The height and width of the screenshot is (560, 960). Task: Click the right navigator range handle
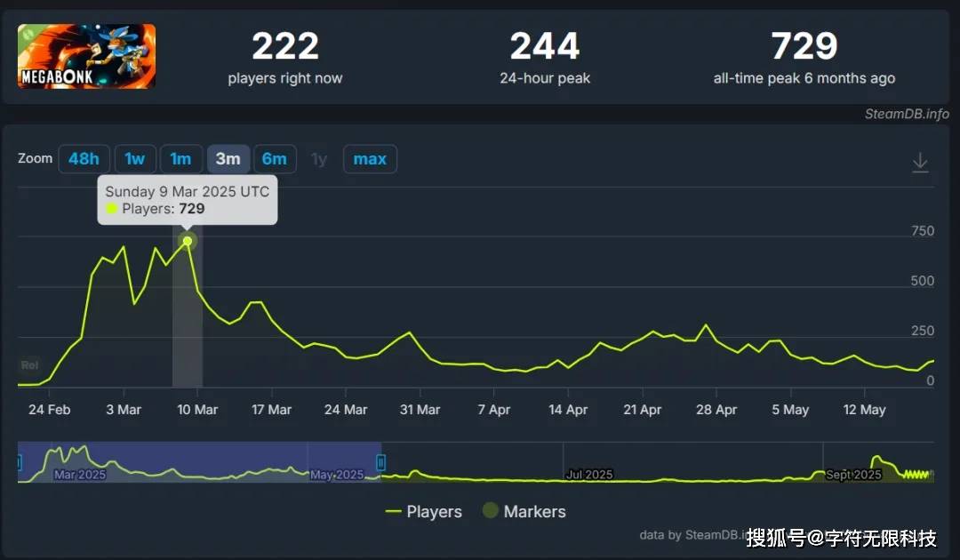pyautogui.click(x=381, y=462)
